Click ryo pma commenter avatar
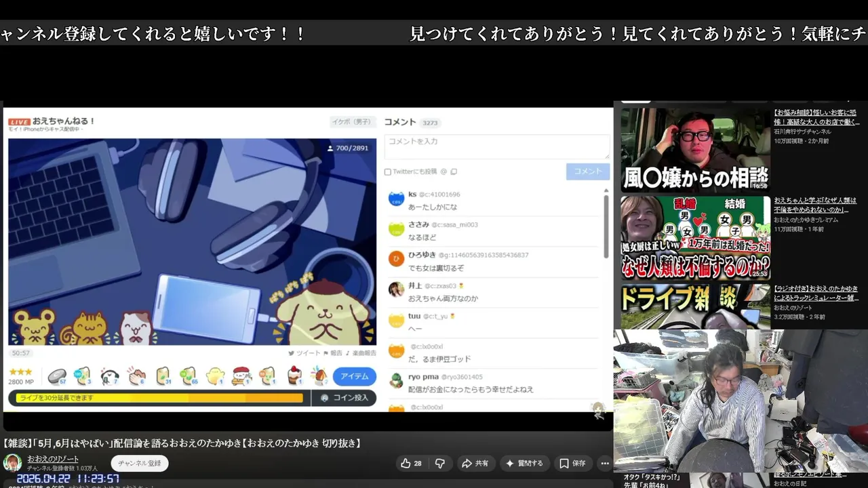Screen dimensions: 868x488 pos(396,380)
